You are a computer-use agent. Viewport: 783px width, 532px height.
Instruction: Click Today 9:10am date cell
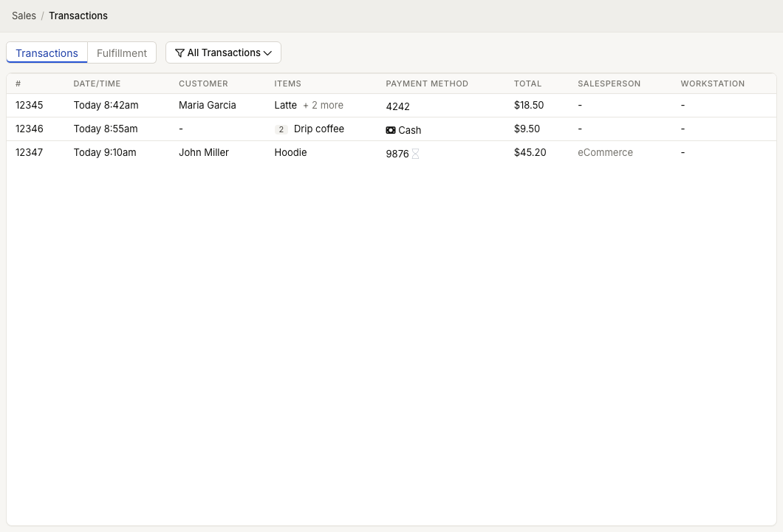pos(105,152)
